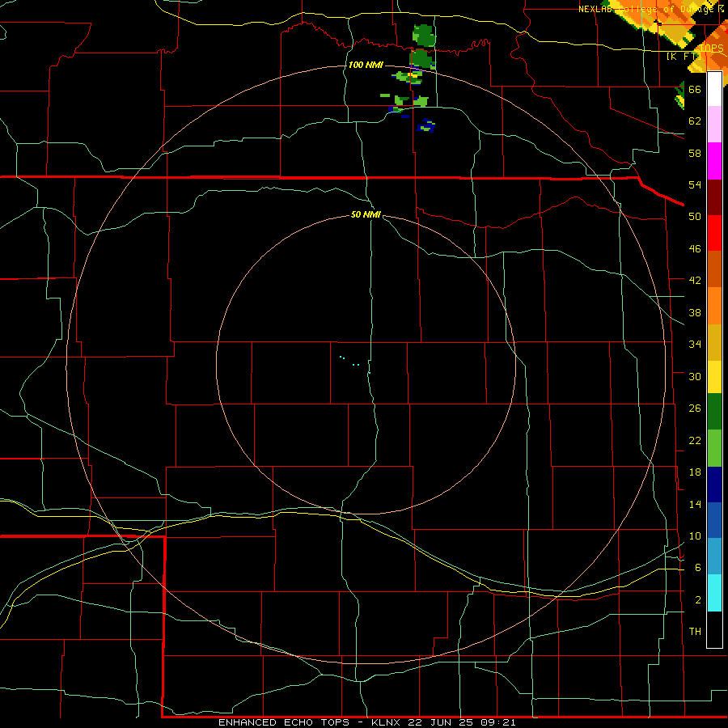
Task: Click the magenta legend swatch
Action: point(714,161)
